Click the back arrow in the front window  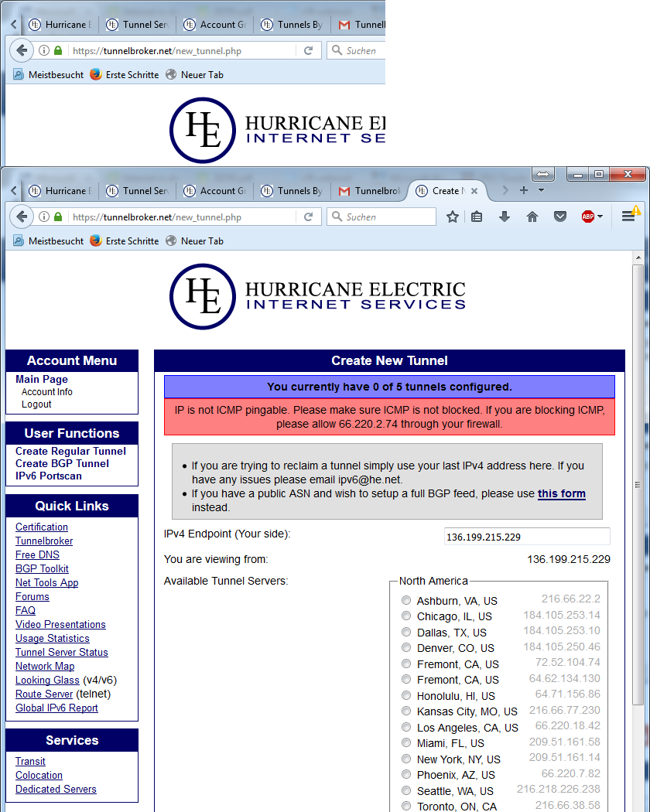(x=22, y=217)
